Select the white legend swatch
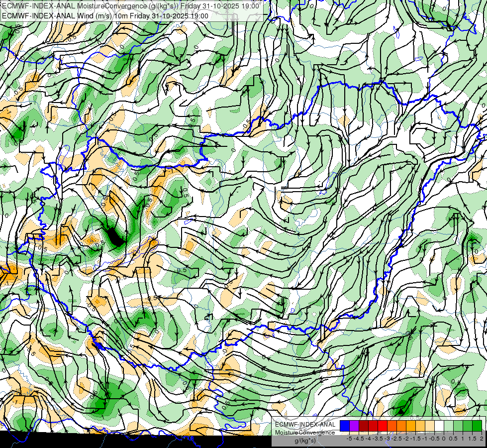Viewport: 487px width, 448px height. tap(439, 426)
